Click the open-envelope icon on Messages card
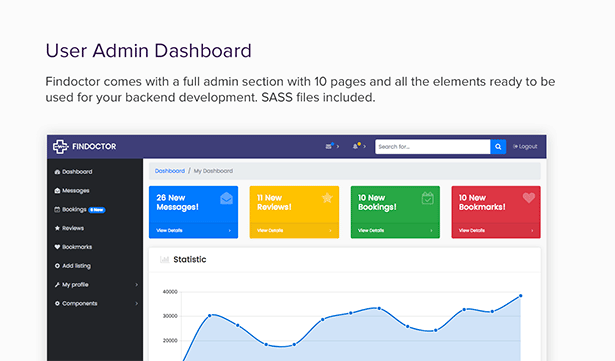This screenshot has height=361, width=615. tap(226, 198)
